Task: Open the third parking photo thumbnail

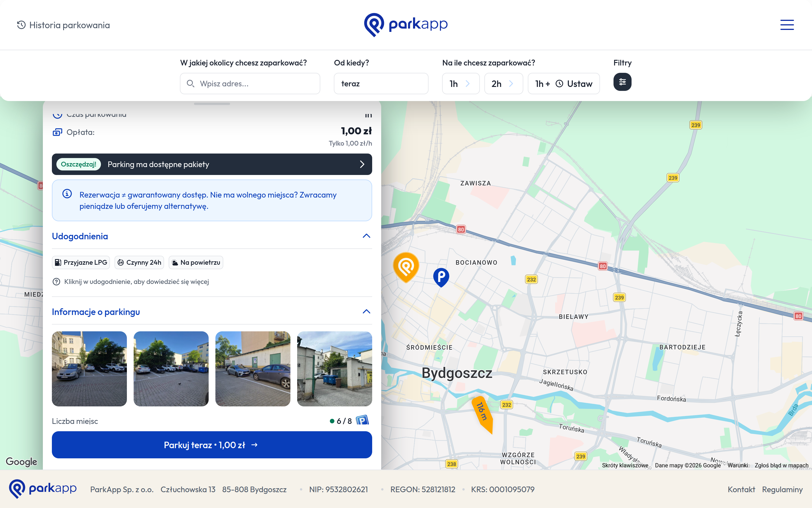Action: [x=253, y=369]
